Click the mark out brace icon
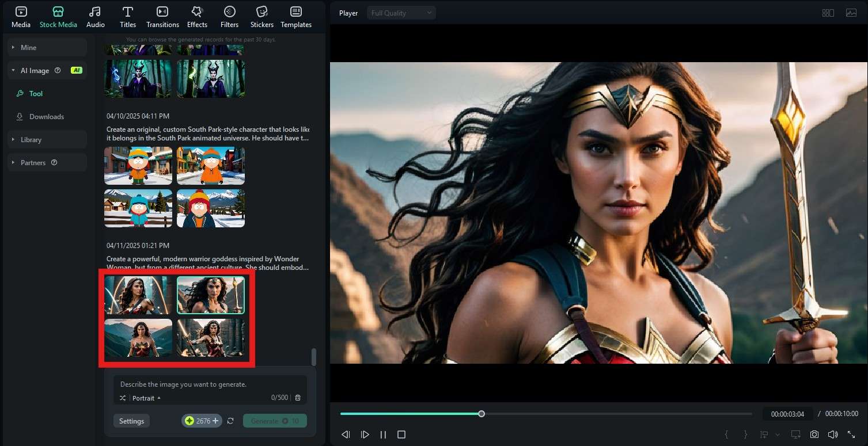 (745, 434)
